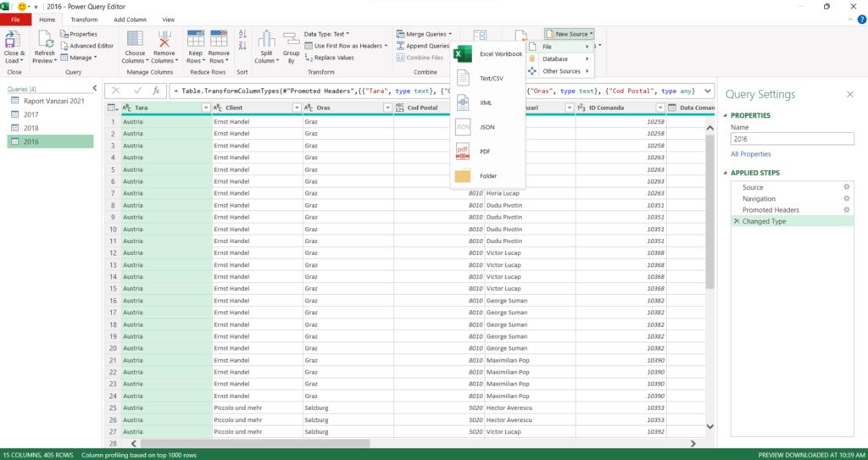Image resolution: width=868 pixels, height=460 pixels.
Task: Switch to the View tab
Action: click(x=169, y=19)
